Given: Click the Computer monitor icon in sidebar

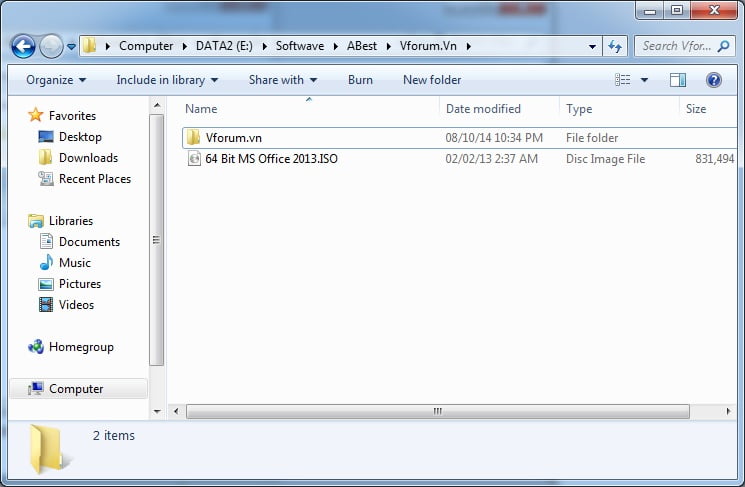Looking at the screenshot, I should pos(36,389).
